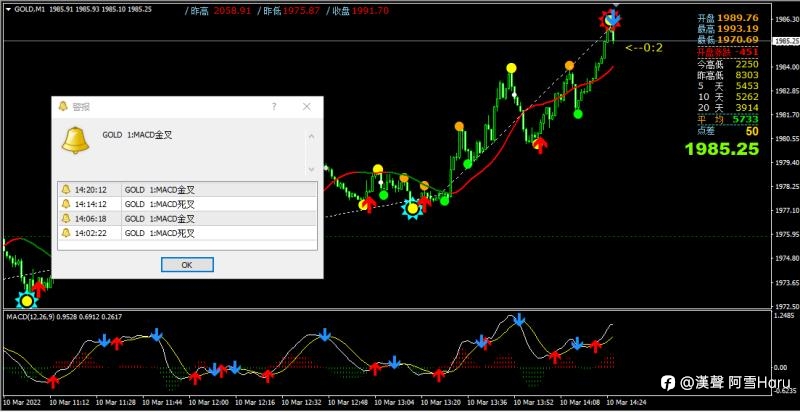This screenshot has width=800, height=412.
Task: Click the small bell icon in dialog title bar
Action: tap(63, 106)
